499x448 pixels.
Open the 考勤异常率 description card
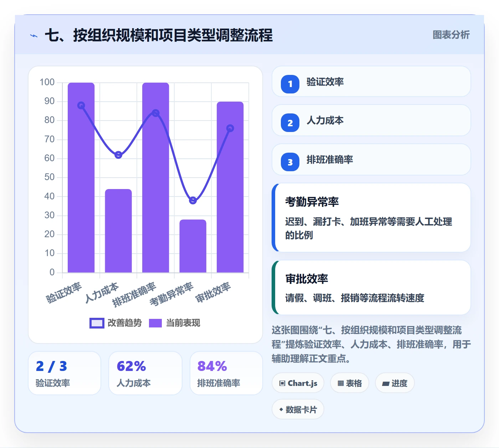tap(371, 218)
